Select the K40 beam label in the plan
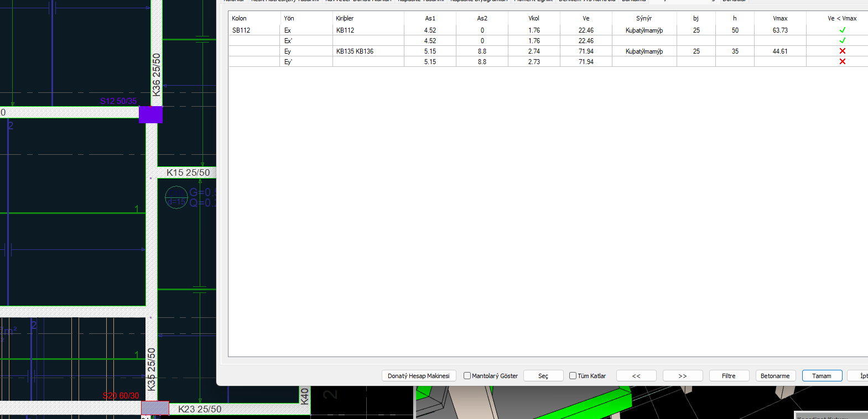 [x=304, y=396]
